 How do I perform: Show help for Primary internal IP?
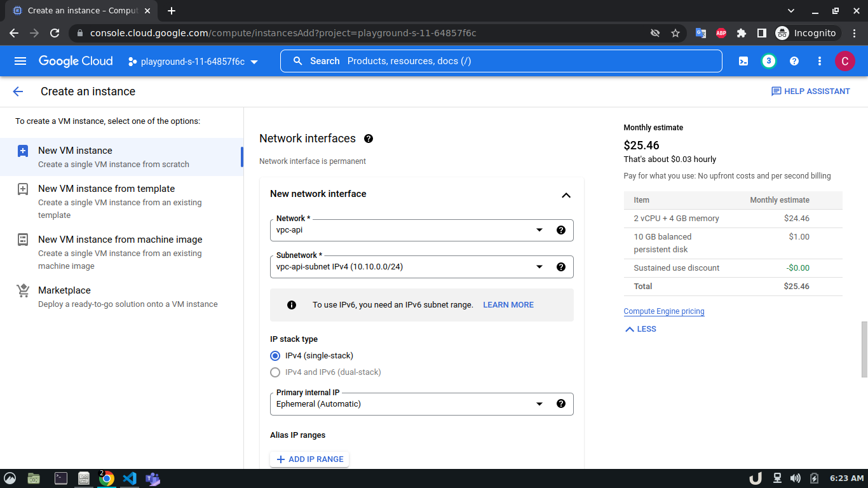tap(561, 403)
